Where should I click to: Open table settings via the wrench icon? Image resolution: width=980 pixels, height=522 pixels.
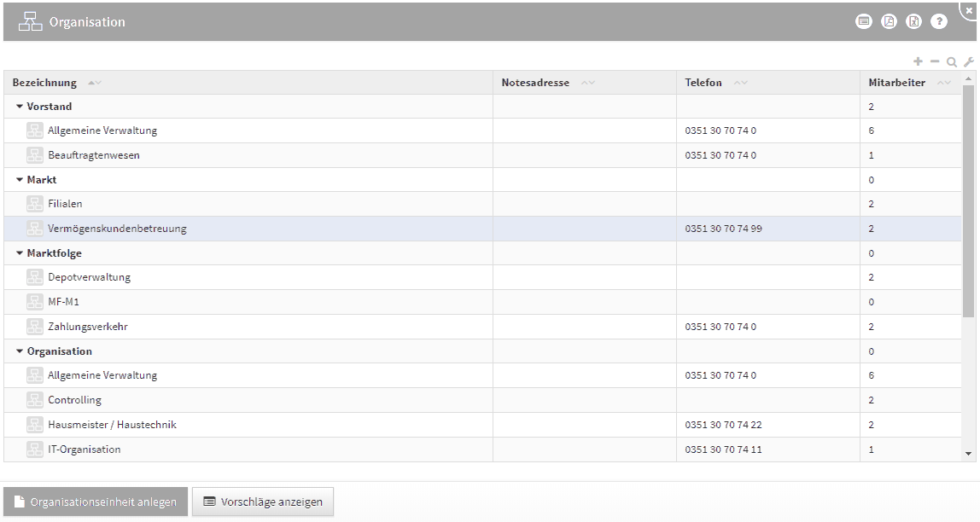tap(967, 61)
